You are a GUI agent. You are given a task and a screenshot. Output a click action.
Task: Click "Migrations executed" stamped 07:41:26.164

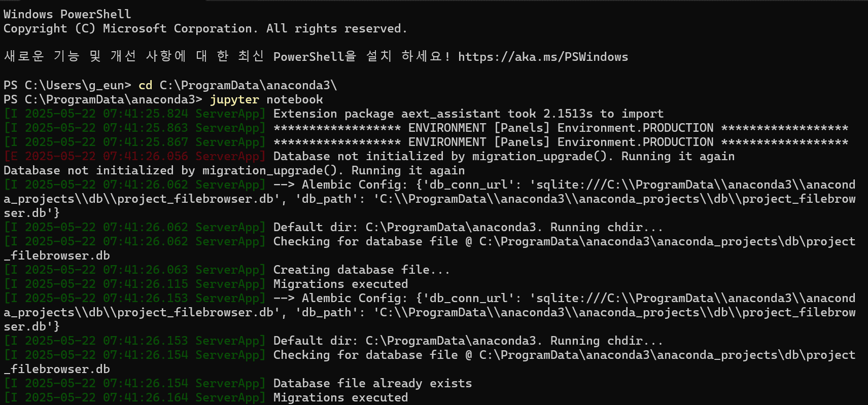tap(340, 397)
